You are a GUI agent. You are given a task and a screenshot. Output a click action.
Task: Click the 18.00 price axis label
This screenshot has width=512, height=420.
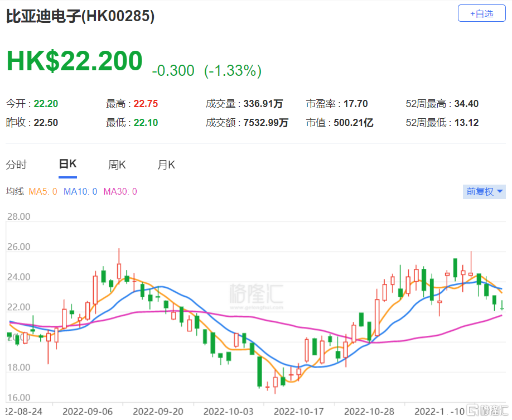click(18, 368)
